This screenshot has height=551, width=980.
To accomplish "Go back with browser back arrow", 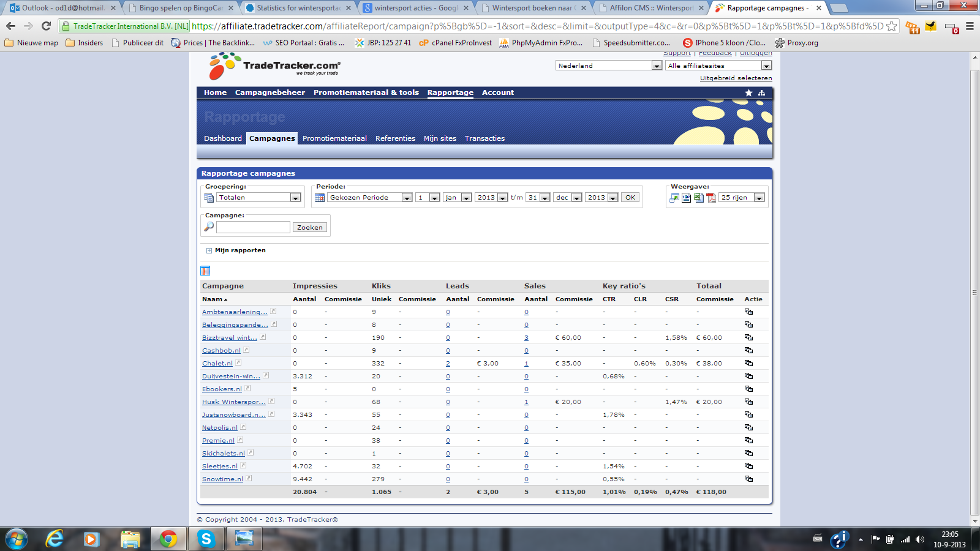I will 10,26.
